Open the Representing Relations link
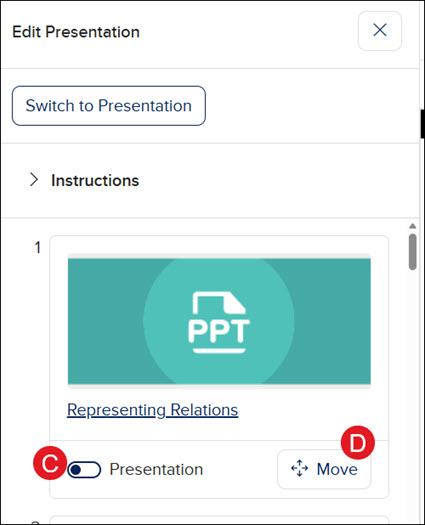 tap(152, 410)
